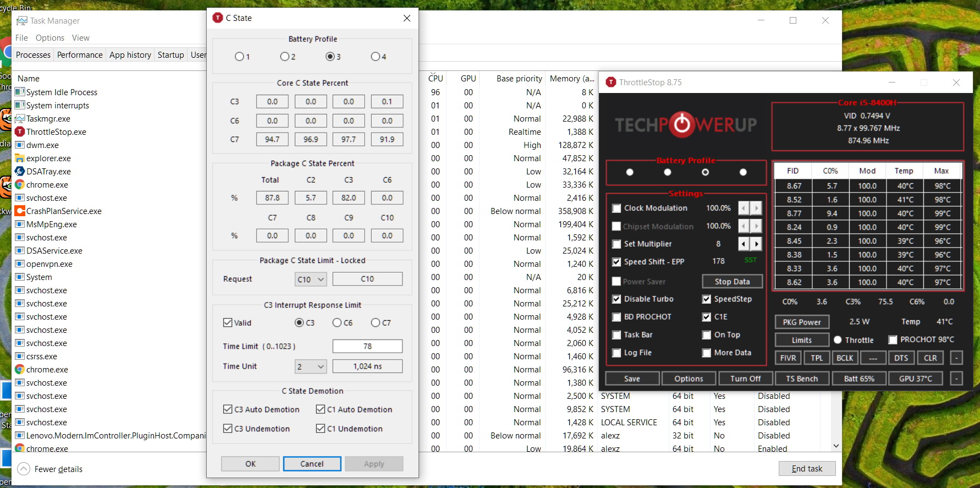
Task: Open Task Manager File menu
Action: (x=21, y=38)
